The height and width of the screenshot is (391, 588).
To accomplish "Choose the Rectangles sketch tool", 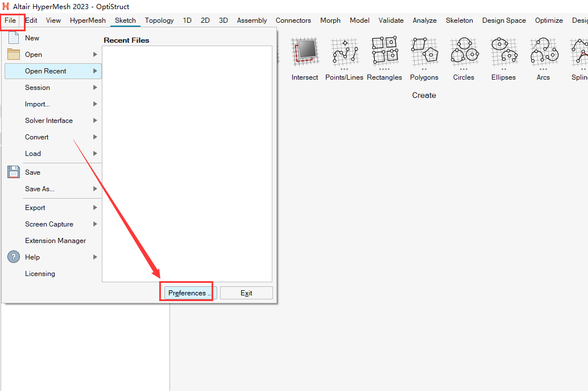I will 384,52.
